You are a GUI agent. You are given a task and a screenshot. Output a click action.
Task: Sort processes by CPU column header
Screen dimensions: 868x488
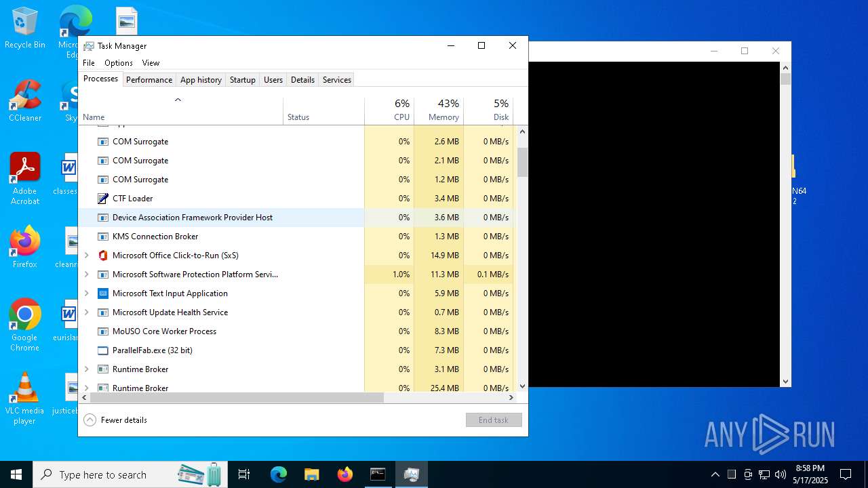[x=389, y=111]
